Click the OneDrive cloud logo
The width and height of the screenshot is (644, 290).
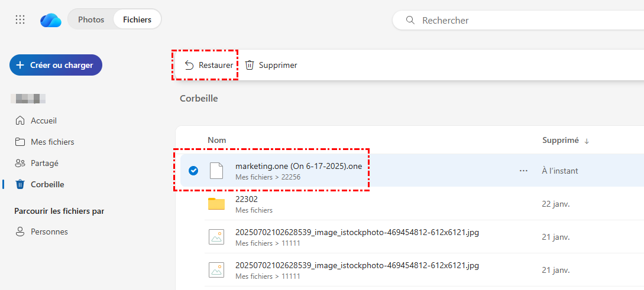point(51,20)
